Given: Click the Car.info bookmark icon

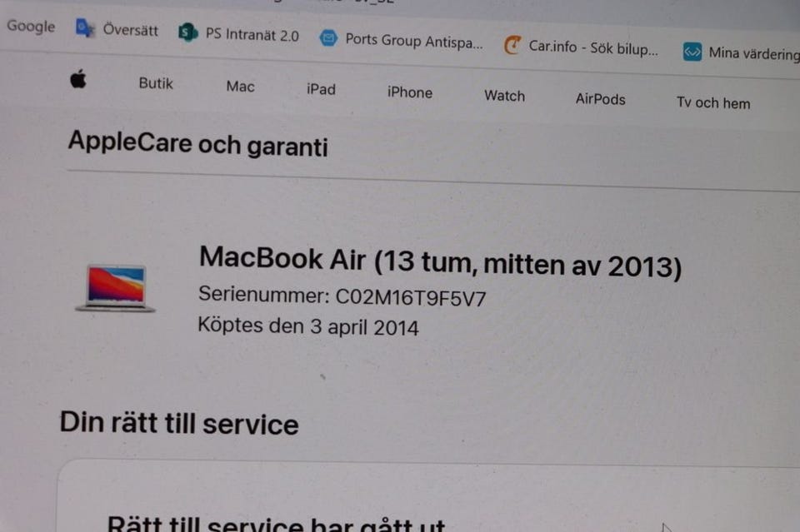Looking at the screenshot, I should (512, 45).
